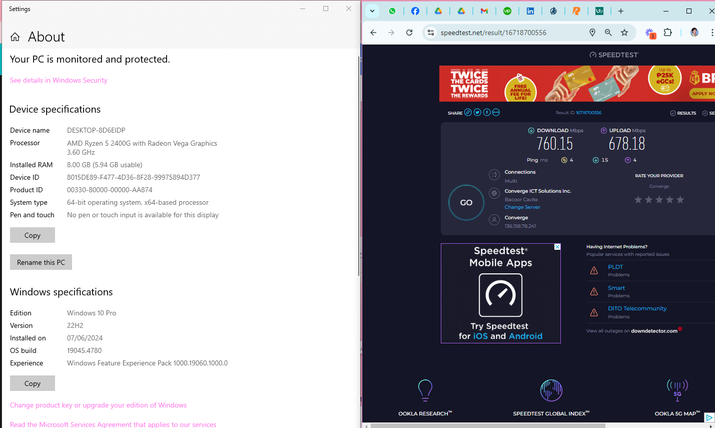Select the device name DESKTOP-8D6EIDP text
This screenshot has height=428, width=715.
pyautogui.click(x=96, y=130)
